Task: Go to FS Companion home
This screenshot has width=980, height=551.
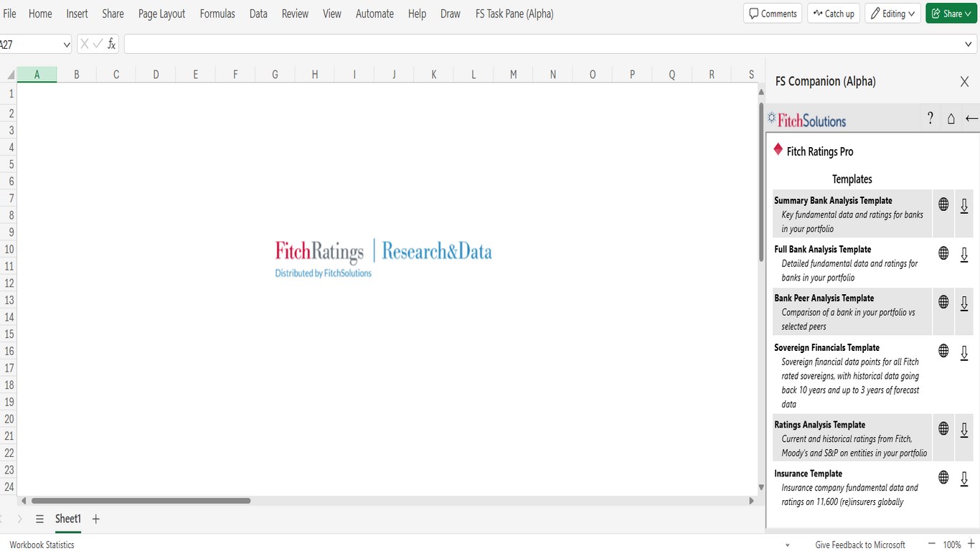Action: [951, 119]
